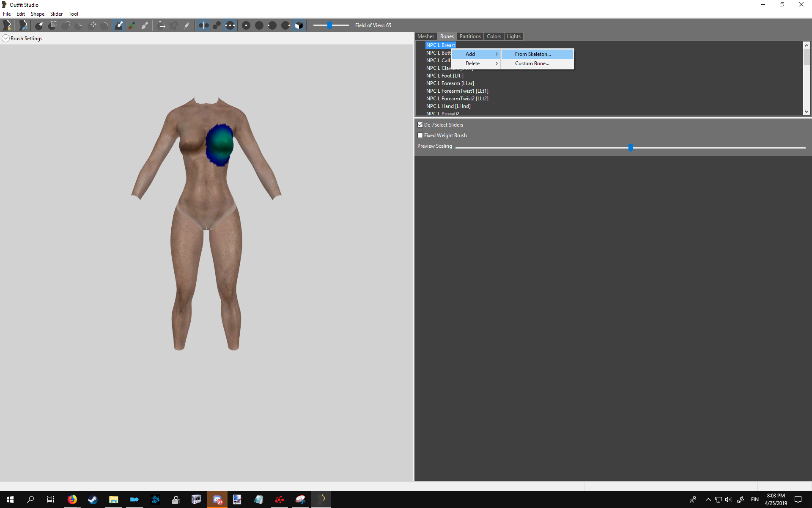Choose From Skeleton... in the submenu
The width and height of the screenshot is (812, 508).
(537, 54)
